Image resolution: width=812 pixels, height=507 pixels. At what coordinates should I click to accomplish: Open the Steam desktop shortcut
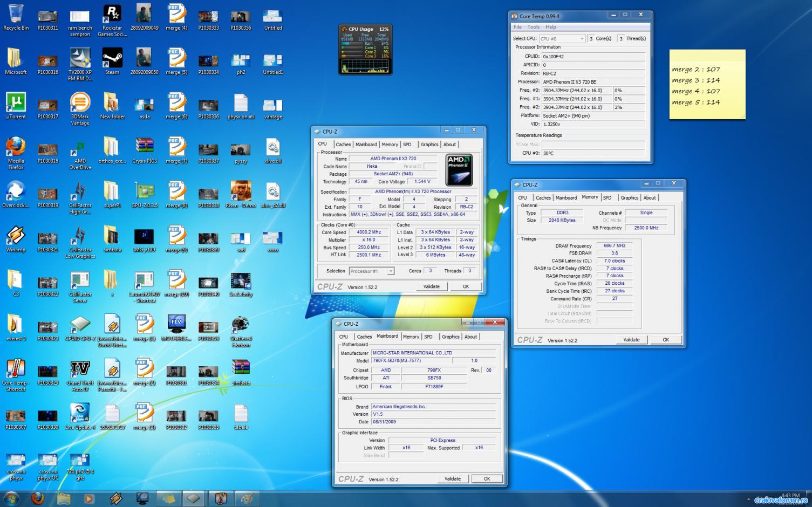click(112, 61)
